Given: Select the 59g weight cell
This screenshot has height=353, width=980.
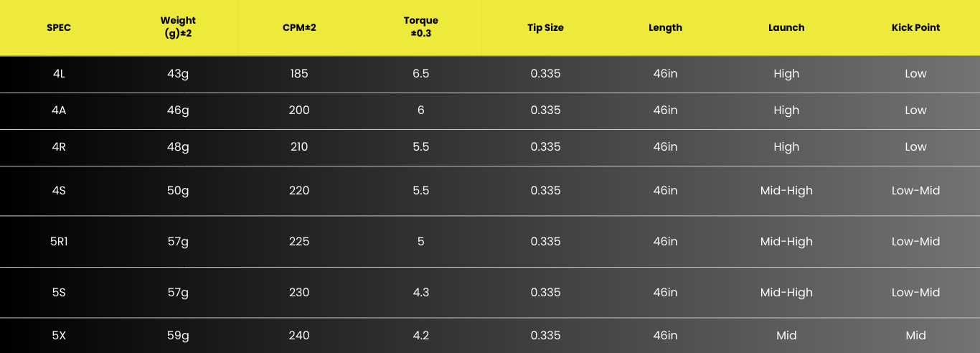Looking at the screenshot, I should coord(178,336).
